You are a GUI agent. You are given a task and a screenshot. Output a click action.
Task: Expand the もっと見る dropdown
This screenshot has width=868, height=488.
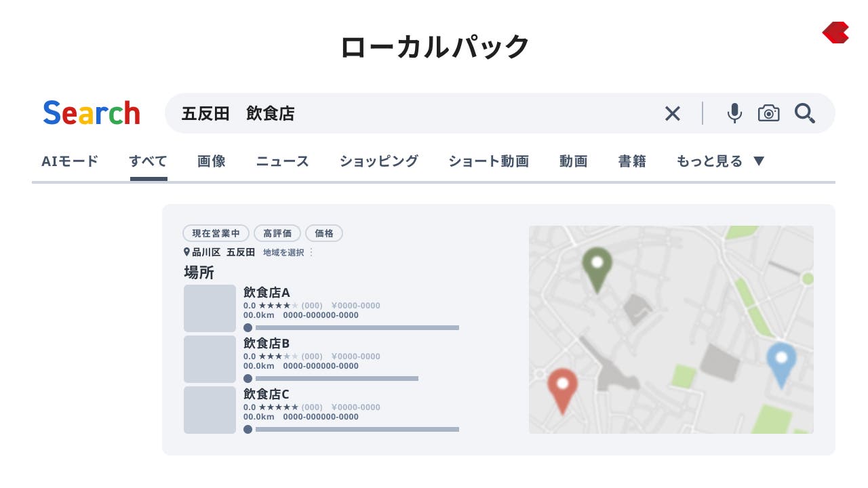tap(721, 161)
